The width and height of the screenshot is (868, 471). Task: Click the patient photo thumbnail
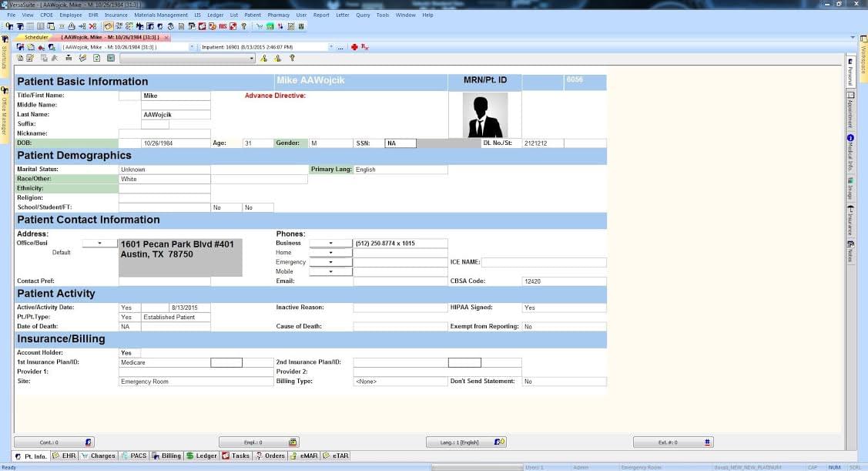pos(484,113)
